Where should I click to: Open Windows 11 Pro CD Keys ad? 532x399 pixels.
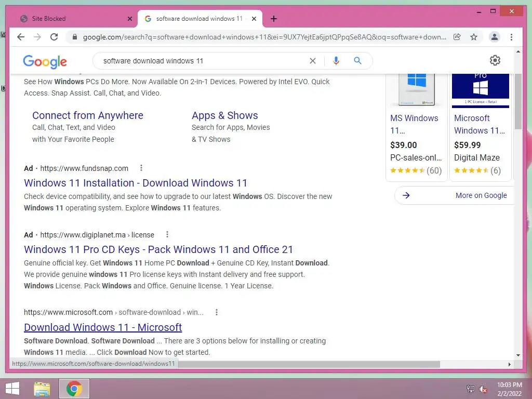coord(158,249)
